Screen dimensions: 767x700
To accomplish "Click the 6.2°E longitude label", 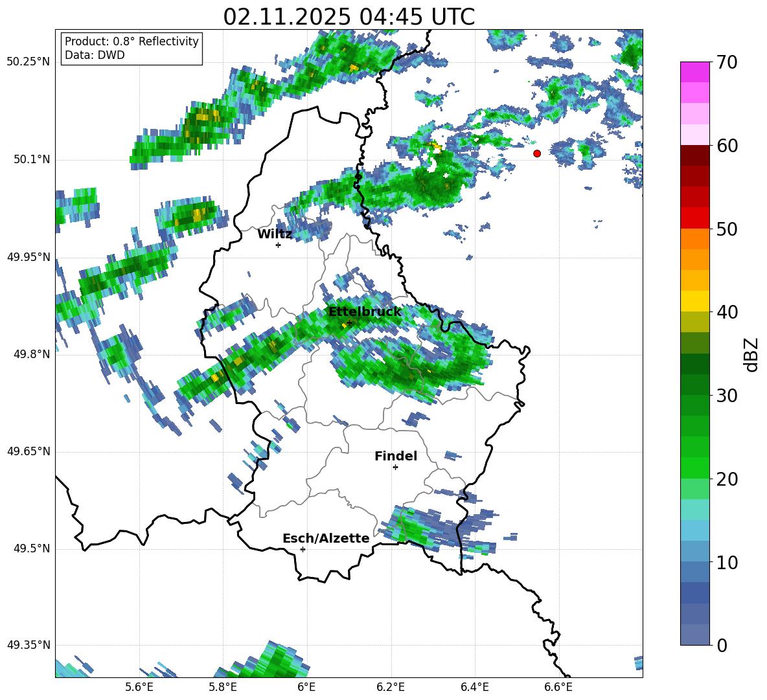I will 391,687.
